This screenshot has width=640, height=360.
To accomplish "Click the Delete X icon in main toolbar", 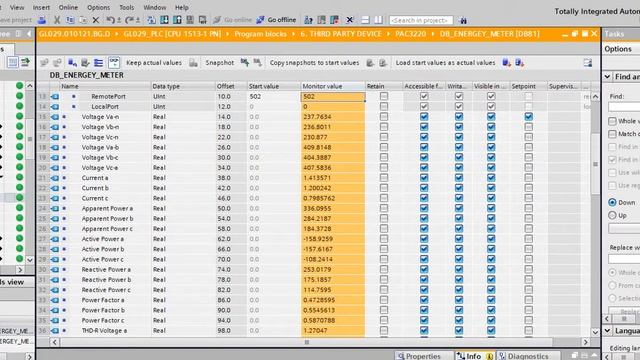I will click(96, 20).
